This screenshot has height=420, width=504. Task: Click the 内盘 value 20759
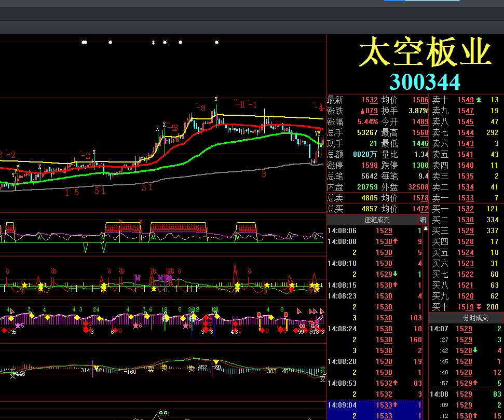click(367, 187)
